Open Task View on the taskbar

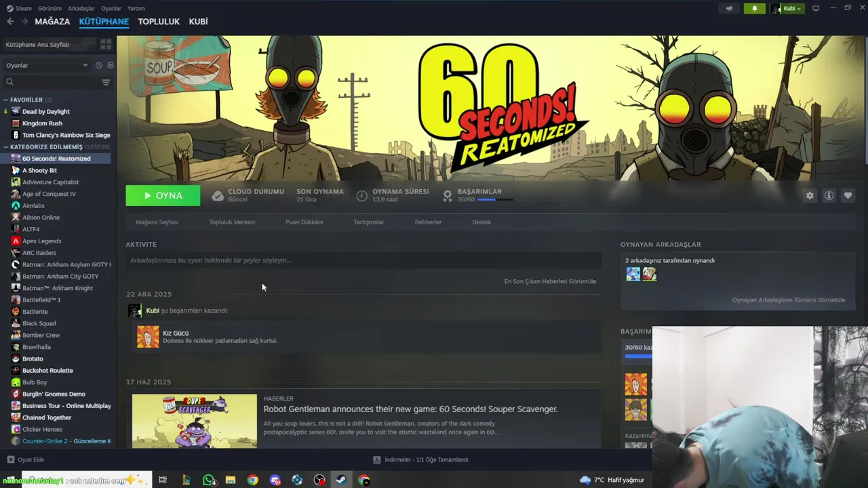[x=163, y=480]
